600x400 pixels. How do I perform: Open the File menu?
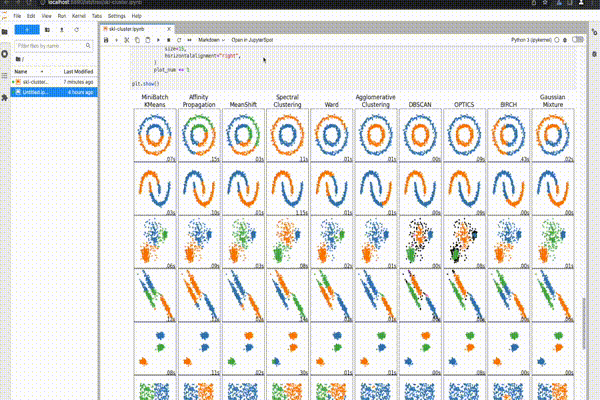tap(17, 16)
